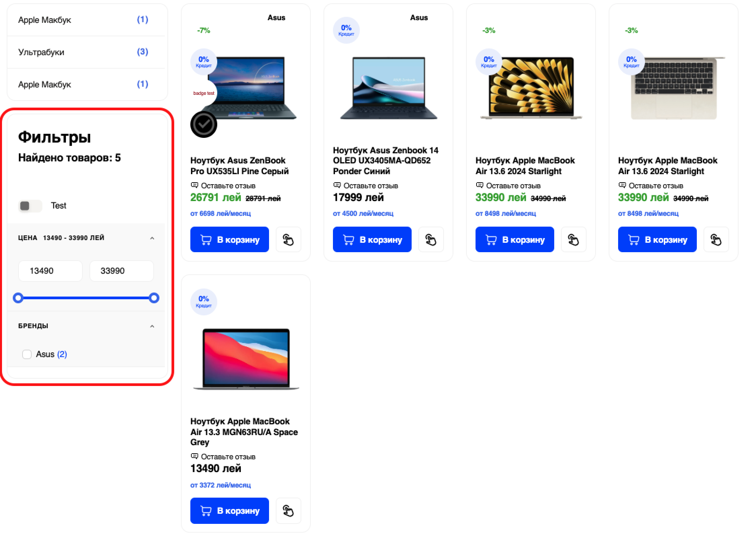Viewport: 756px width, 540px height.
Task: Click the black checkmark badge on ZenBook Pro
Action: point(204,124)
